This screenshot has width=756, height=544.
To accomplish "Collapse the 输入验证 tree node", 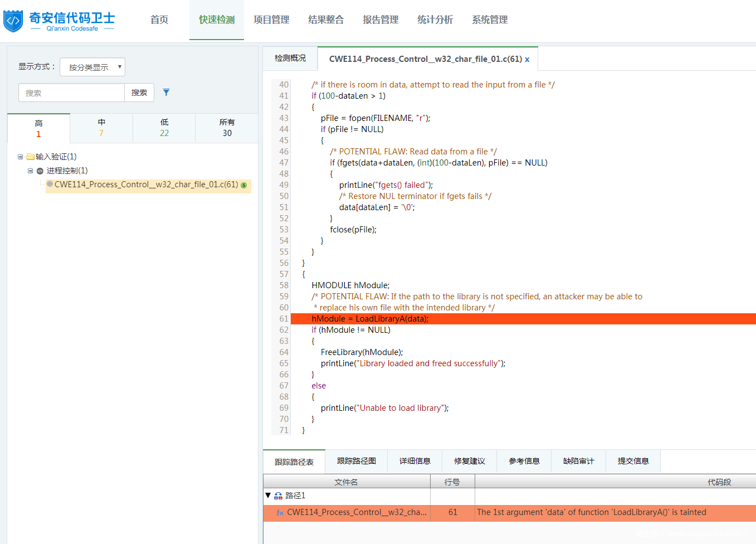I will coord(20,157).
